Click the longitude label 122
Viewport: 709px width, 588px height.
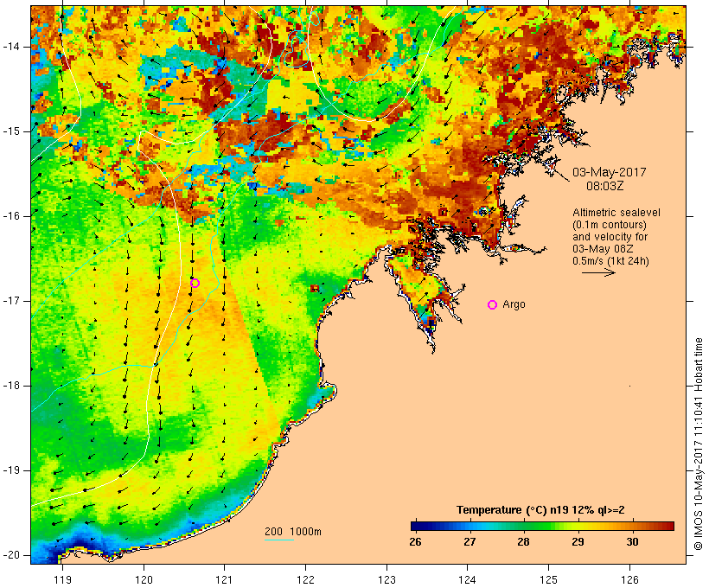[306, 579]
